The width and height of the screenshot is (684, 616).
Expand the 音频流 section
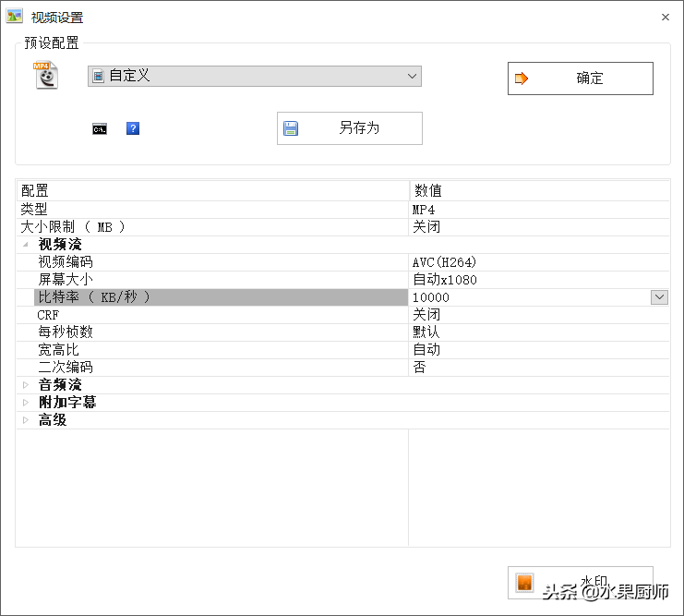(x=26, y=384)
